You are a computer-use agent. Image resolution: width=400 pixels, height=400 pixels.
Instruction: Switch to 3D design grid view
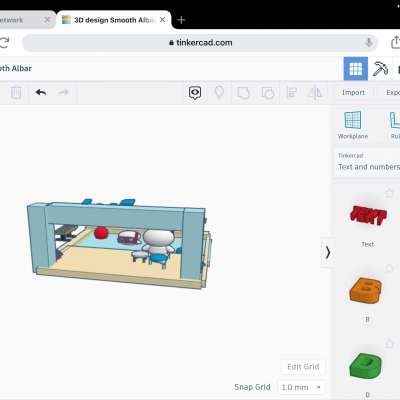click(356, 69)
